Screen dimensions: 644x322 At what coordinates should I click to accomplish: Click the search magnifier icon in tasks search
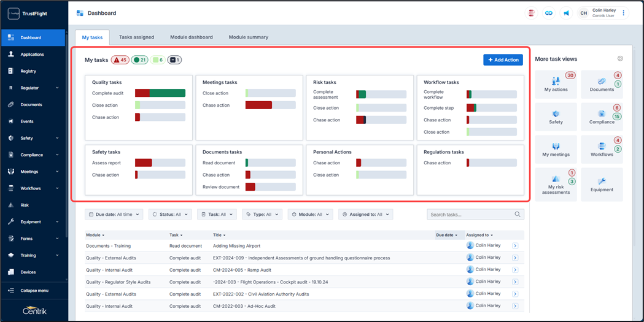(518, 215)
